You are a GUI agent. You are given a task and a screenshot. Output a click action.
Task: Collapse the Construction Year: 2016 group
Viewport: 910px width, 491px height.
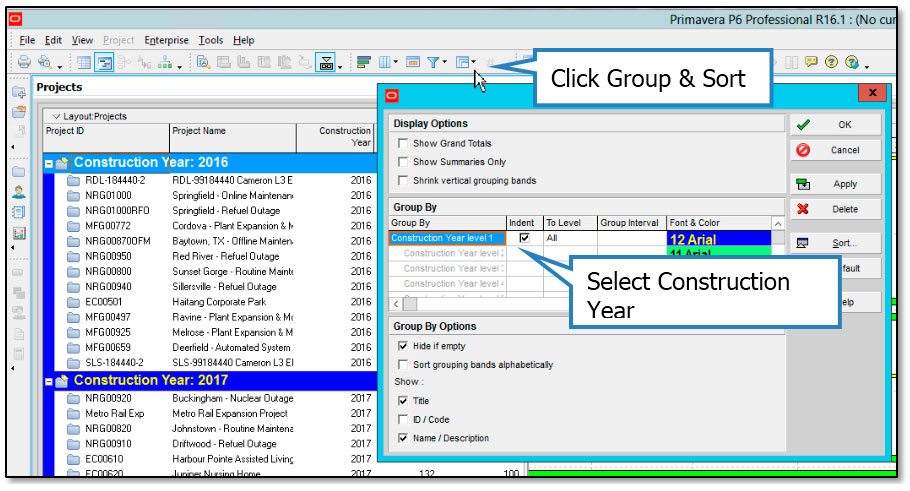pos(49,164)
